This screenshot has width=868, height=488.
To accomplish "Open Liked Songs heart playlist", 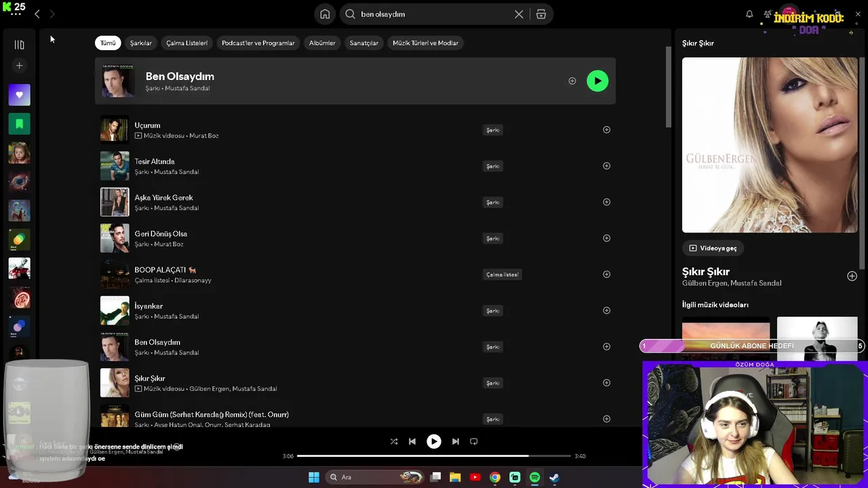I will tap(19, 95).
